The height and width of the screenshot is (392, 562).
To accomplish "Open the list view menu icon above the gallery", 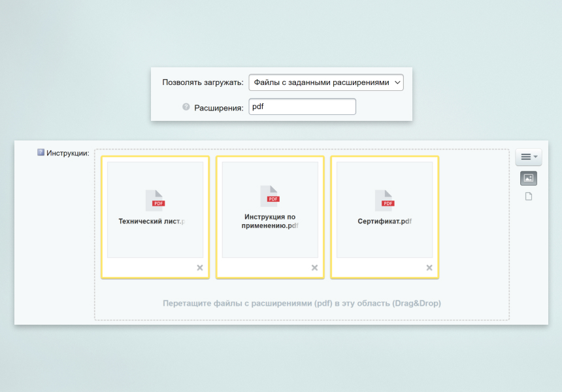I will tap(526, 156).
